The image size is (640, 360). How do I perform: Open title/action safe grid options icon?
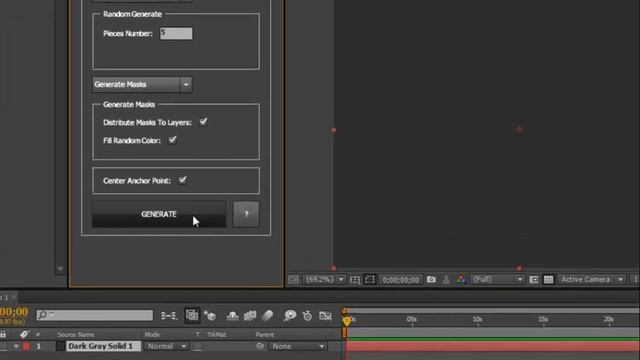coord(355,280)
